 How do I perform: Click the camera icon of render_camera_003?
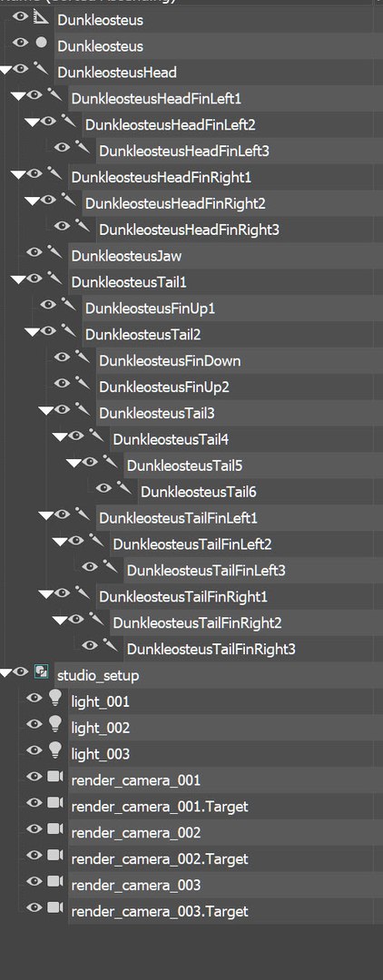pyautogui.click(x=55, y=882)
